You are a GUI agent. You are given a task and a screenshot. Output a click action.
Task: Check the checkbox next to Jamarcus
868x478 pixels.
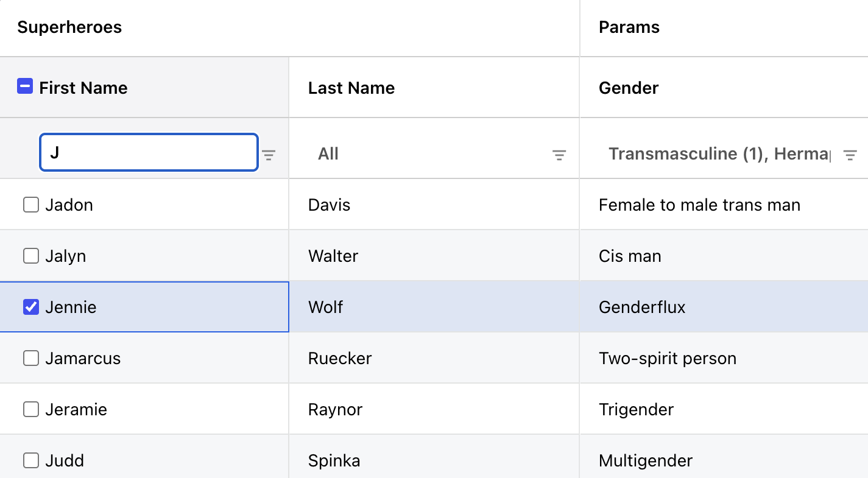tap(30, 358)
